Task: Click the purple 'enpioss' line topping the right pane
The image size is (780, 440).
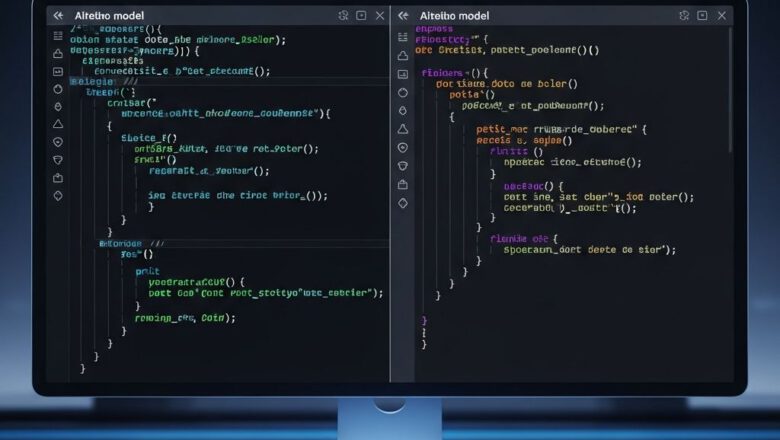Action: click(434, 29)
